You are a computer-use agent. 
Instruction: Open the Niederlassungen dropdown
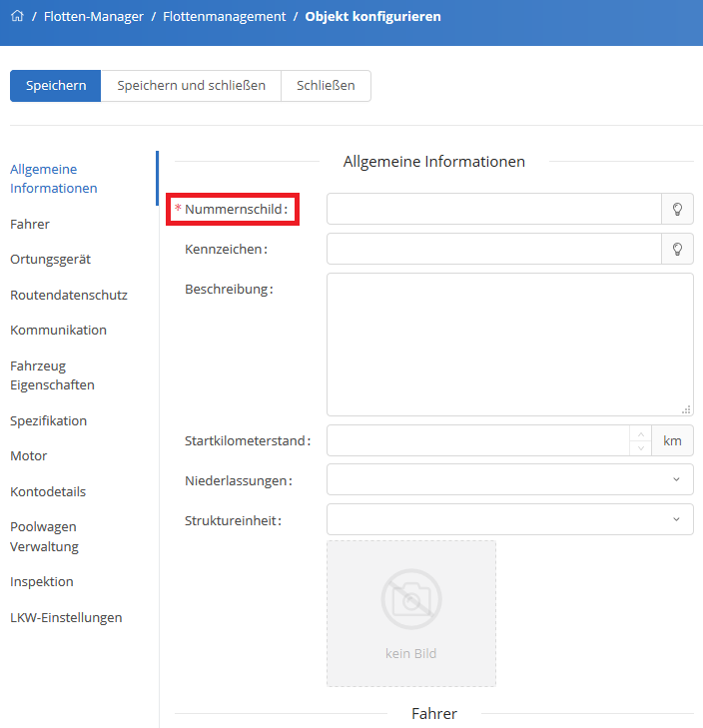click(x=509, y=479)
